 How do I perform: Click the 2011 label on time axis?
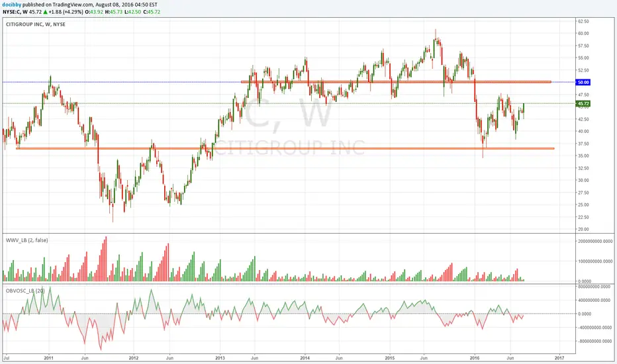pos(49,358)
